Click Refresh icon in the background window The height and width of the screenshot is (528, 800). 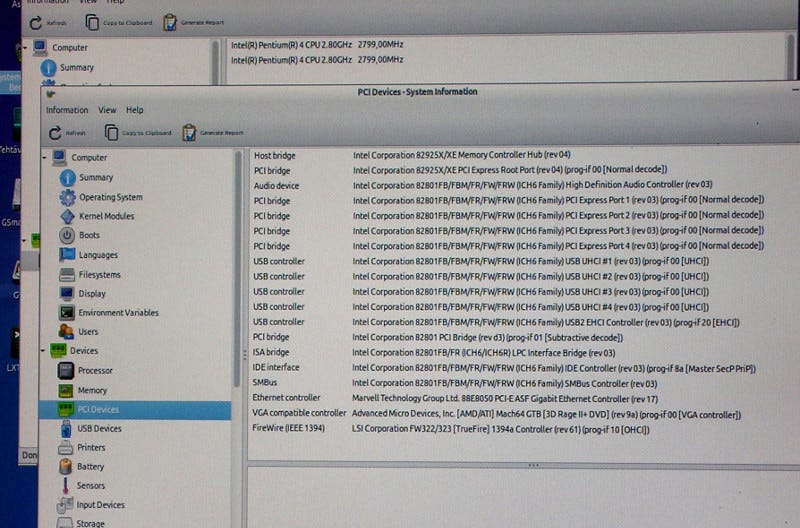pyautogui.click(x=36, y=23)
